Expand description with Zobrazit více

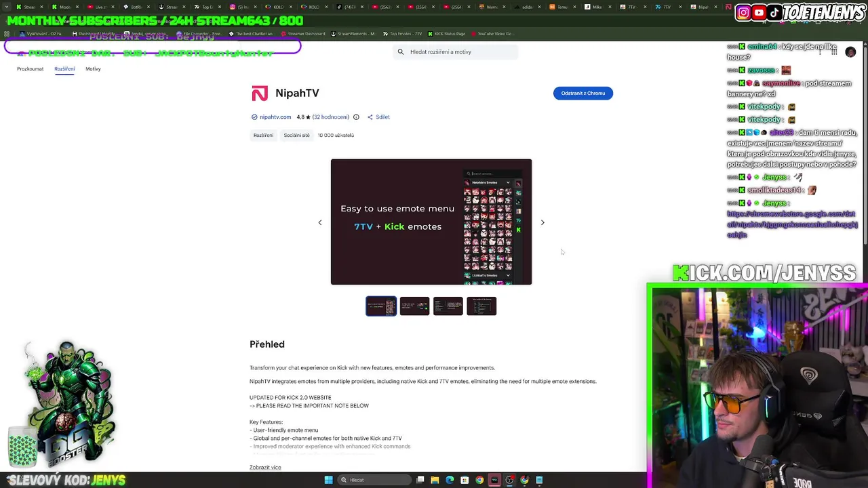tap(265, 468)
